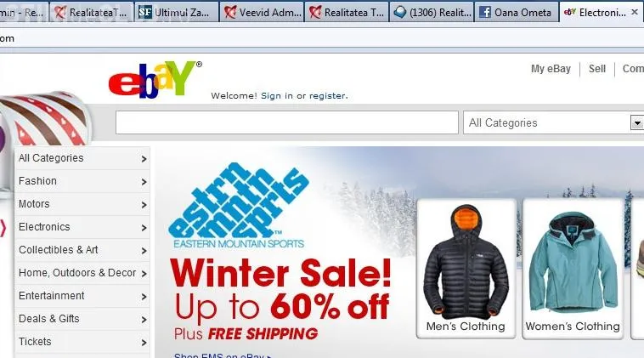
Task: Click inside the eBay search field
Action: pyautogui.click(x=287, y=122)
